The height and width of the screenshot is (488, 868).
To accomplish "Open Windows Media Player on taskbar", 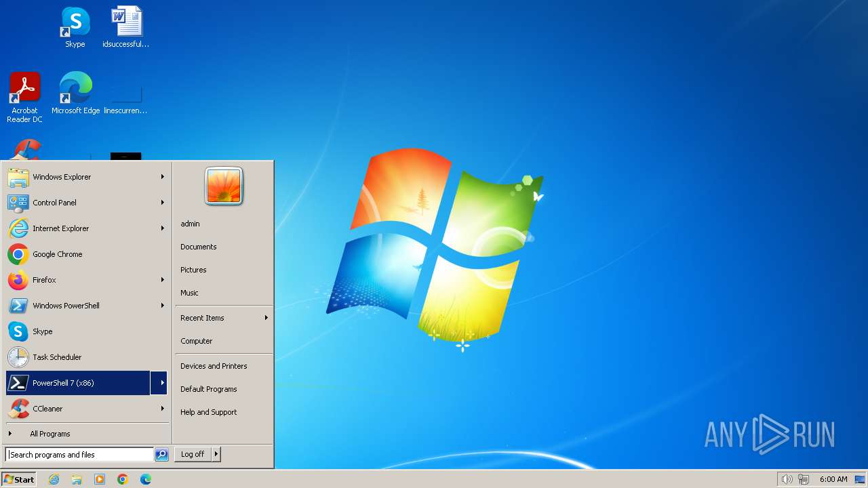I will [100, 479].
